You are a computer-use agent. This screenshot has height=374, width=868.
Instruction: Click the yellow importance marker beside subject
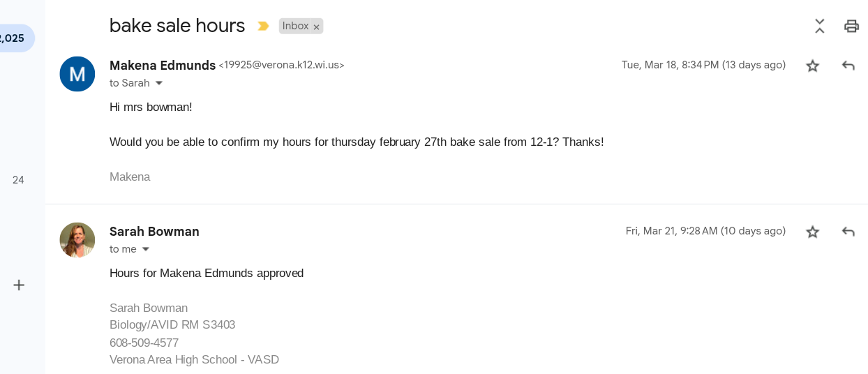(263, 27)
